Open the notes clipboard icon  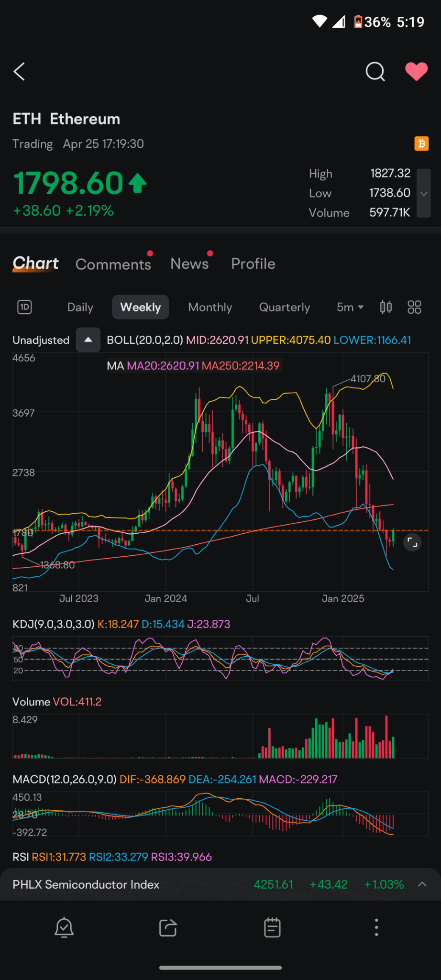coord(272,927)
